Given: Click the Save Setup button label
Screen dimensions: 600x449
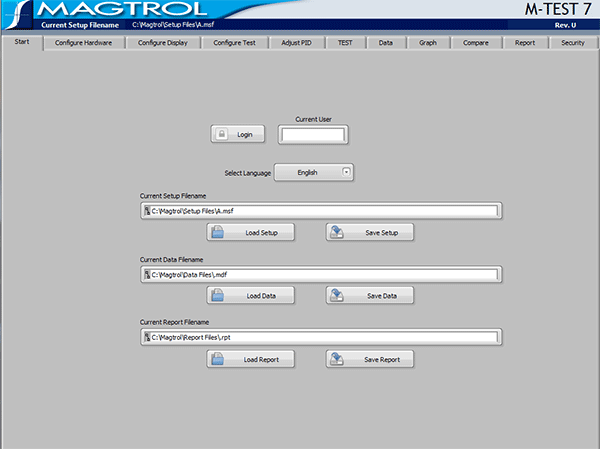Looking at the screenshot, I should tap(382, 232).
